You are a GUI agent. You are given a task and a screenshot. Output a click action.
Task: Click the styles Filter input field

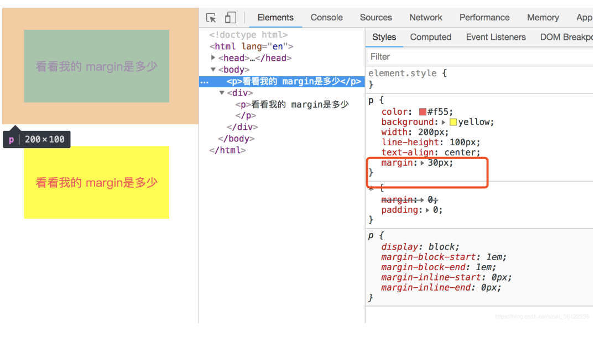coord(479,57)
